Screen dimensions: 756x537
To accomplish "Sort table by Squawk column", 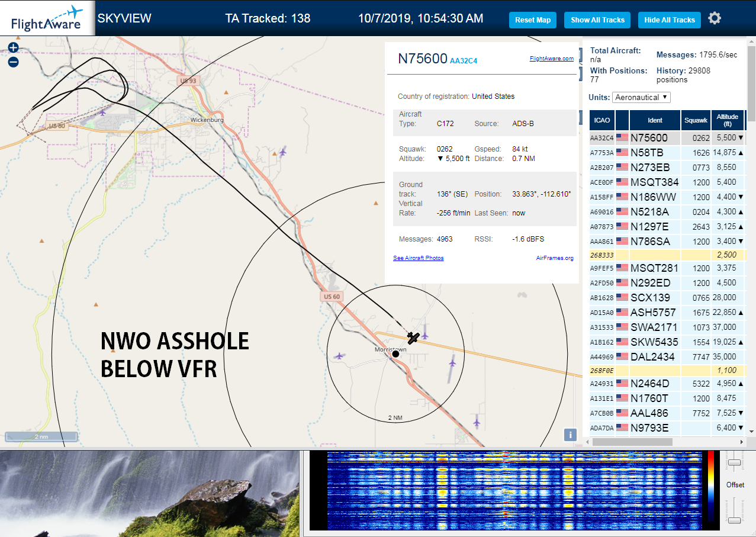I will pyautogui.click(x=696, y=120).
